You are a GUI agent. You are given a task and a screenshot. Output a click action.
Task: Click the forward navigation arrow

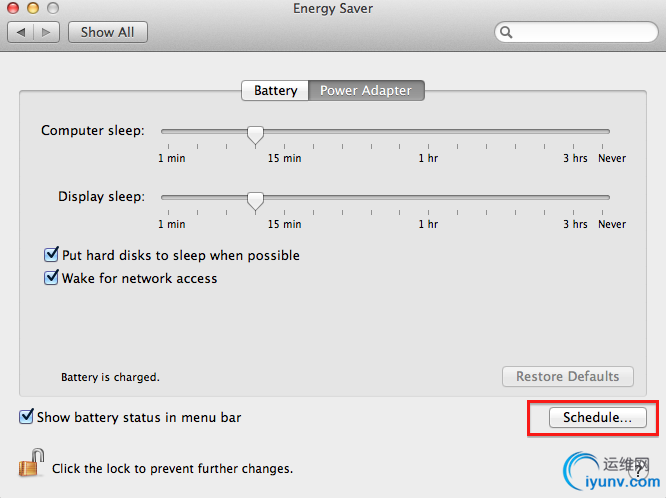pos(46,32)
